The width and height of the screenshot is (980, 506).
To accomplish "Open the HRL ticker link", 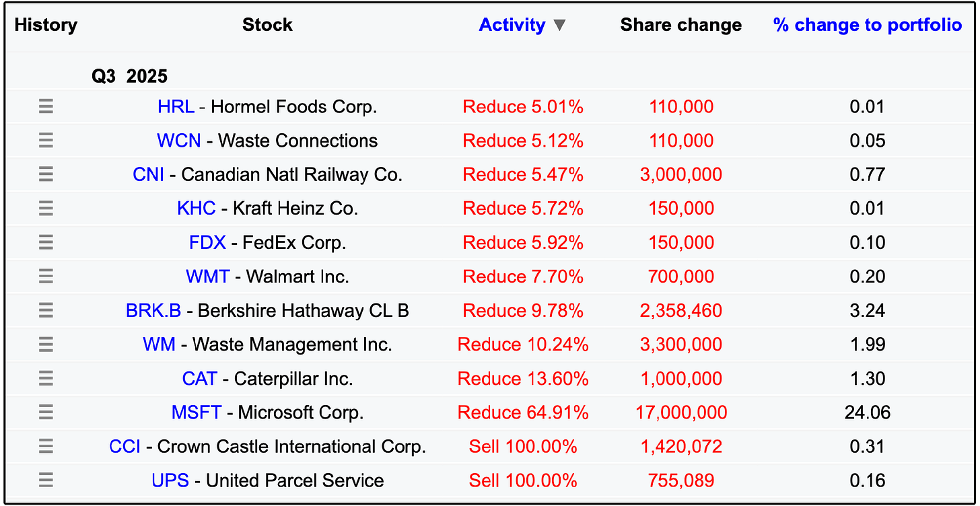I will pos(176,106).
